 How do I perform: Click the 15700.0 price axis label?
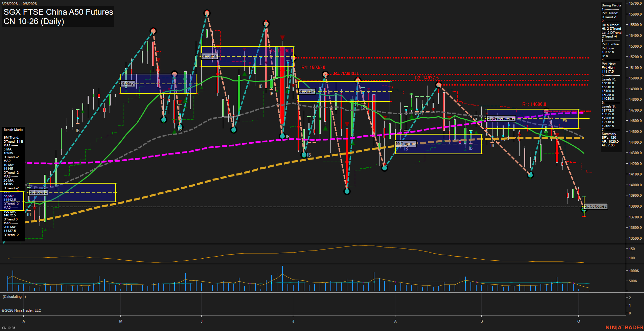635,3
